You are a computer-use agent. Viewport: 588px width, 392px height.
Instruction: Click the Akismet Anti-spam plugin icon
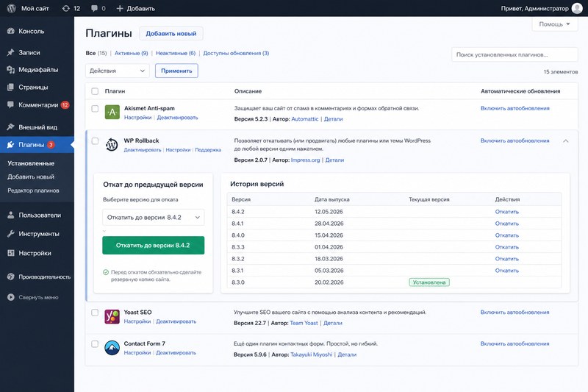point(112,113)
